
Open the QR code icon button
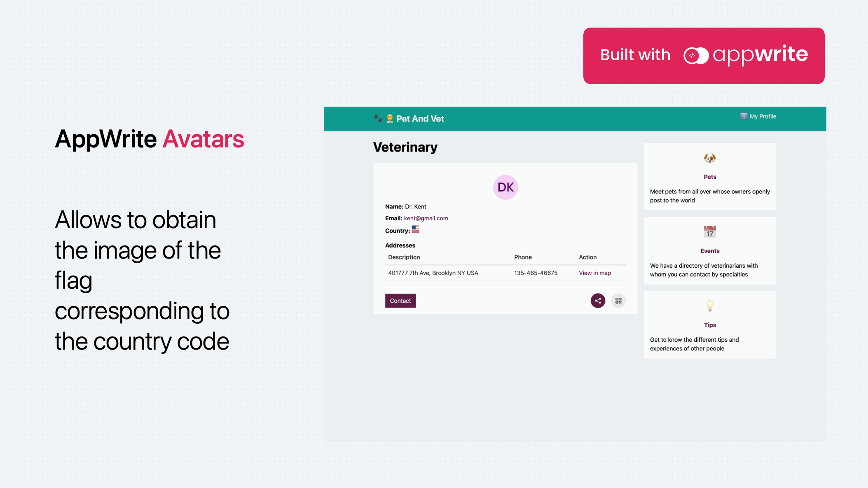pyautogui.click(x=618, y=301)
